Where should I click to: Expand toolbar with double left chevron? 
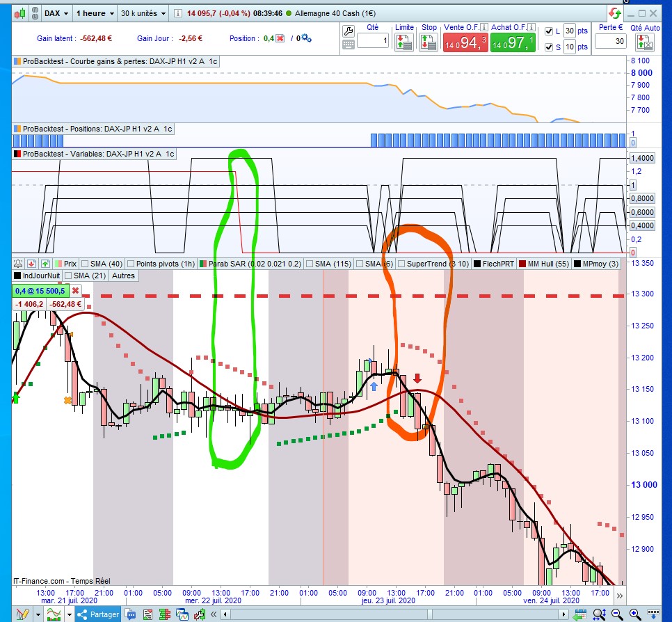pos(214,614)
